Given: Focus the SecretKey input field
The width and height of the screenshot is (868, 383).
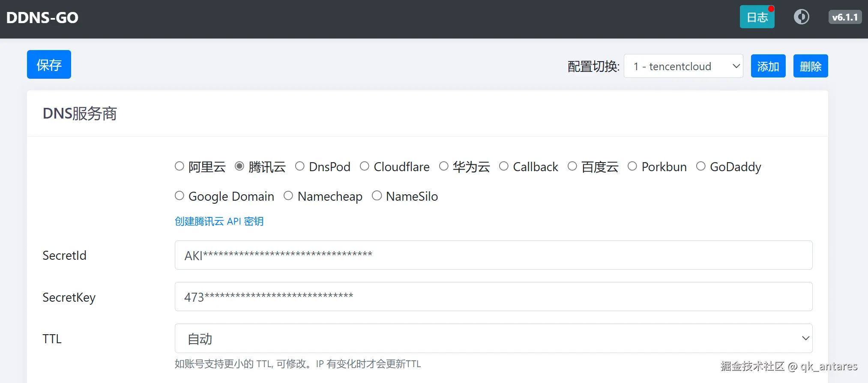Looking at the screenshot, I should pyautogui.click(x=494, y=297).
